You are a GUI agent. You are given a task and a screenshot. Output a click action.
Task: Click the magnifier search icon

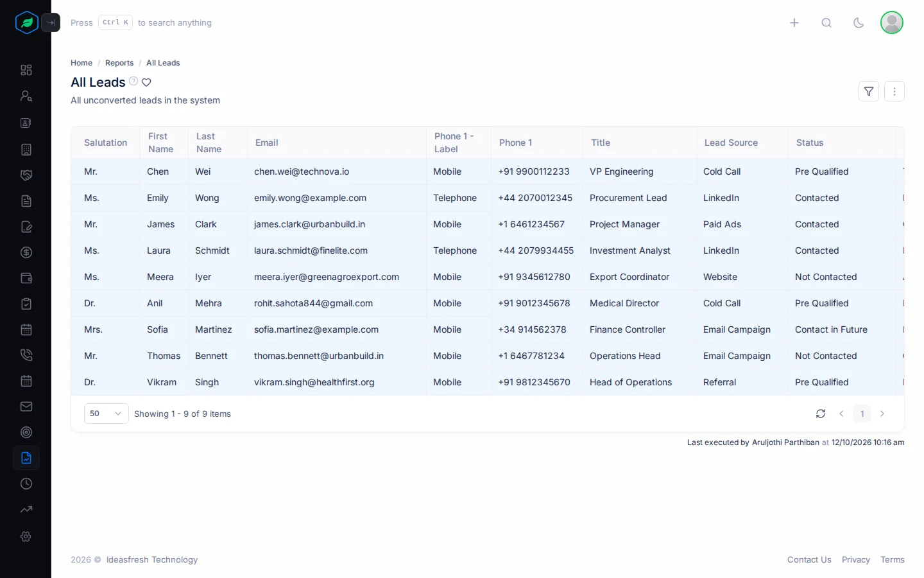[x=826, y=22]
